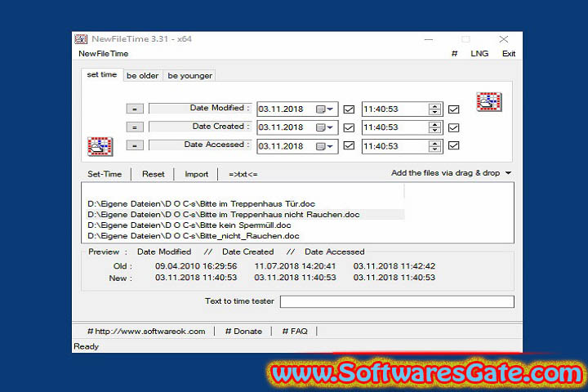This screenshot has height=392, width=588.
Task: Decrease the Date Accessed time with the down spinner
Action: click(434, 149)
